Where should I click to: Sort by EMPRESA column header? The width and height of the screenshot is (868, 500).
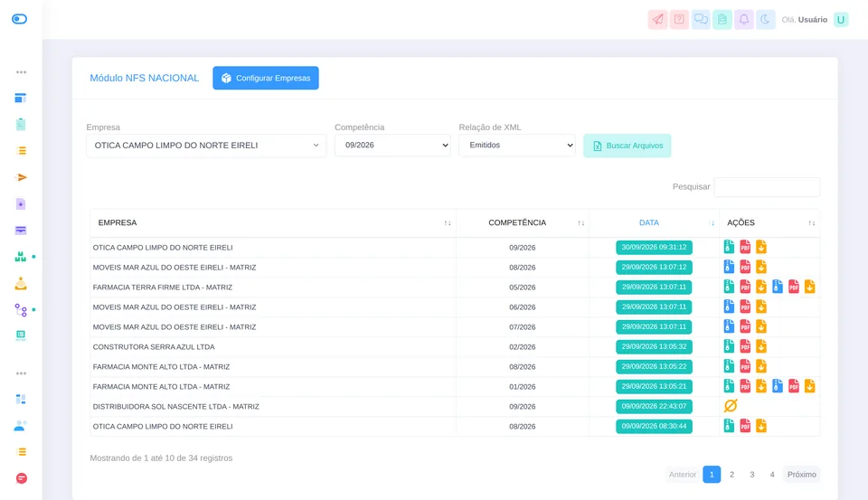[273, 222]
